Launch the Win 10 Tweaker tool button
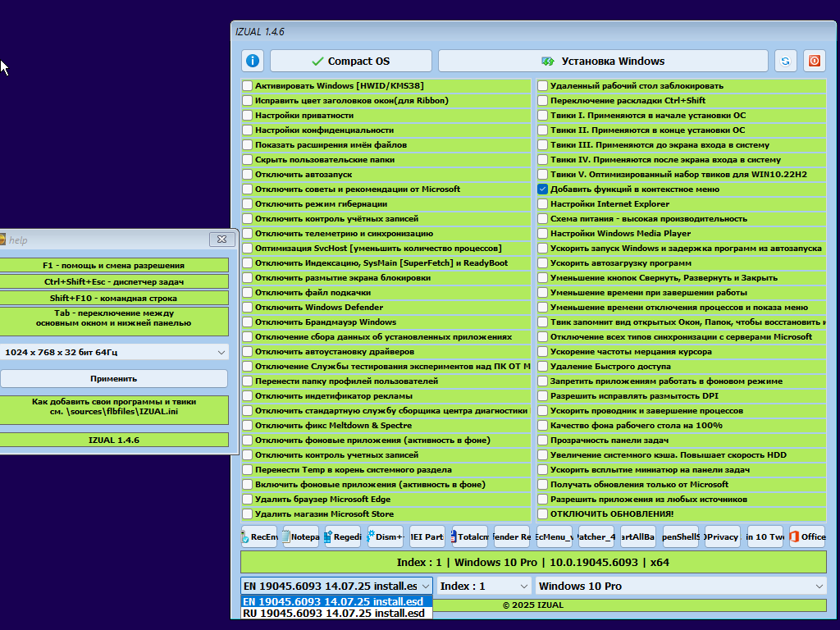 765,536
